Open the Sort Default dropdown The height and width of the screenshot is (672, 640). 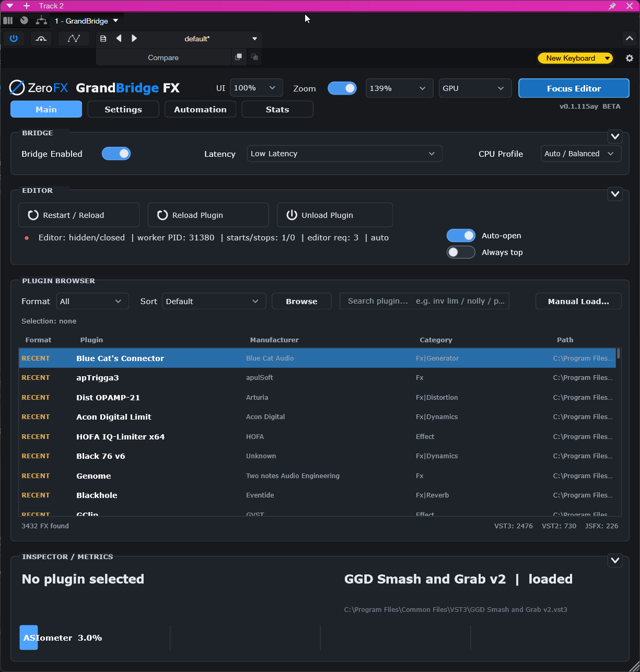214,301
